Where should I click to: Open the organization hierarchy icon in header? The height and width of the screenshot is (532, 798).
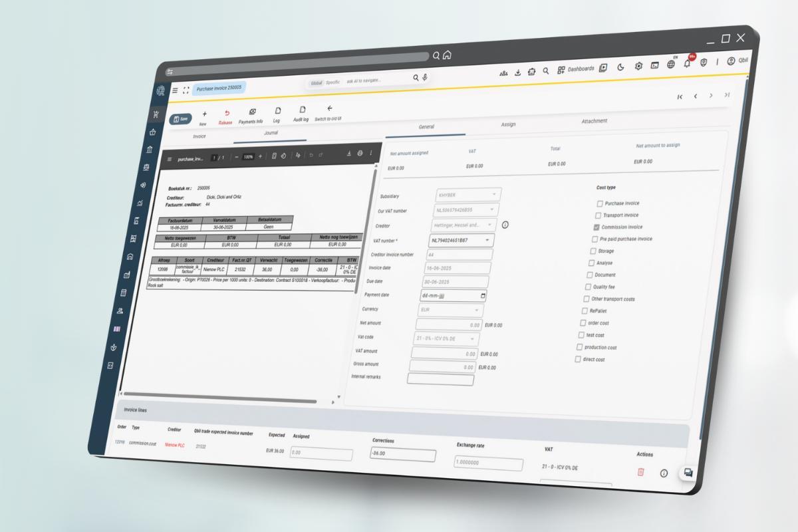point(503,72)
